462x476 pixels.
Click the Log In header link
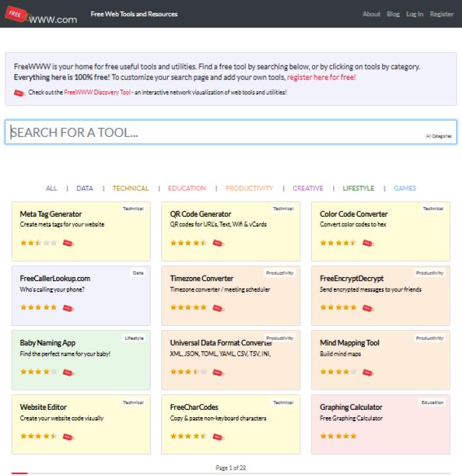pos(414,14)
